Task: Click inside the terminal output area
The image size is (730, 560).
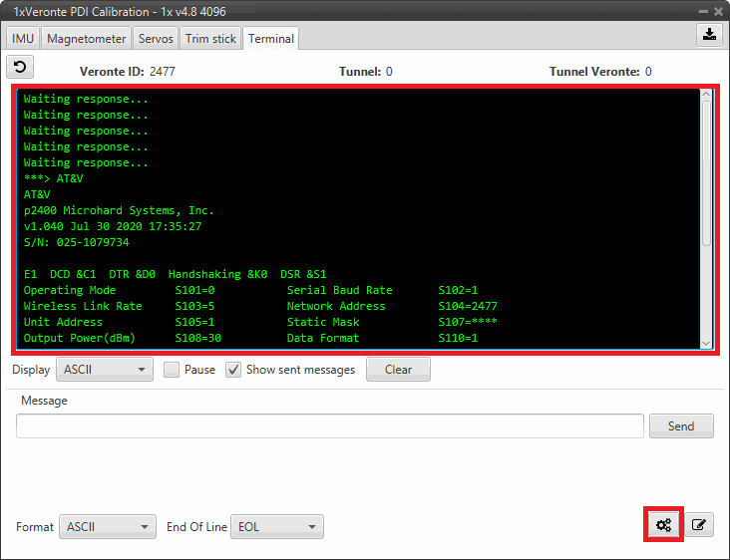Action: pos(359,219)
